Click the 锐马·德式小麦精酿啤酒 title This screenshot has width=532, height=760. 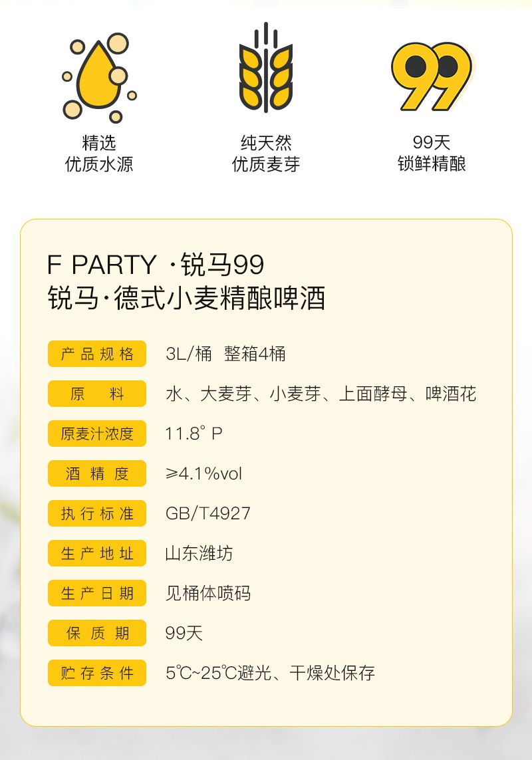pyautogui.click(x=186, y=298)
